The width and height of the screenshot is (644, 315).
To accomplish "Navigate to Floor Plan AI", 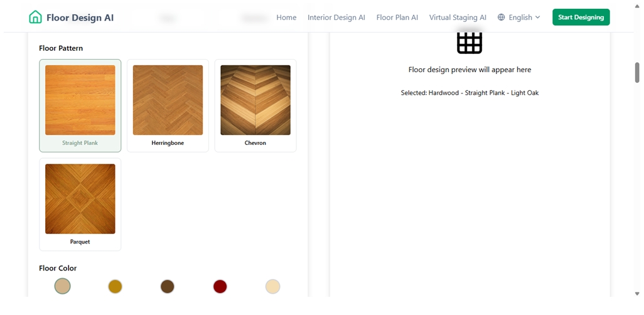I will click(397, 18).
